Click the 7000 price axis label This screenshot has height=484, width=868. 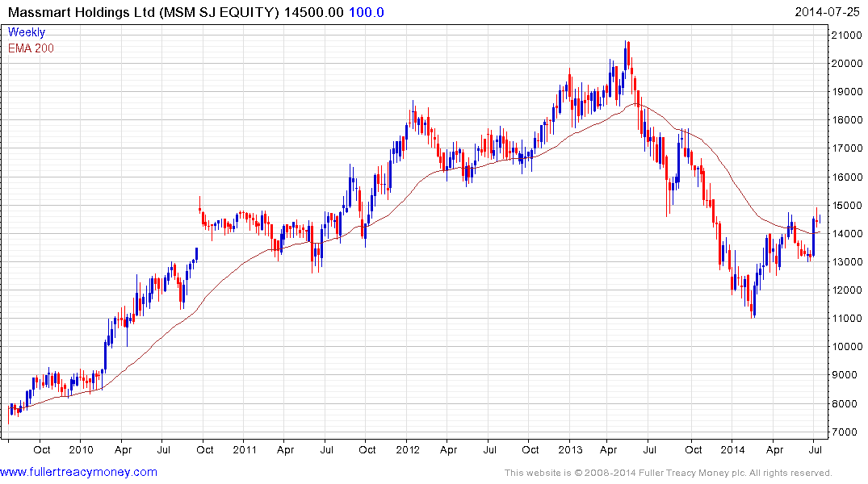tap(844, 432)
